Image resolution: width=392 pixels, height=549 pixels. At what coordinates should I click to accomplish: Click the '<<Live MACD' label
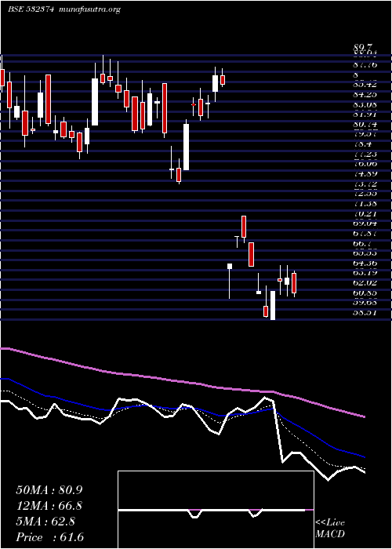pyautogui.click(x=330, y=529)
